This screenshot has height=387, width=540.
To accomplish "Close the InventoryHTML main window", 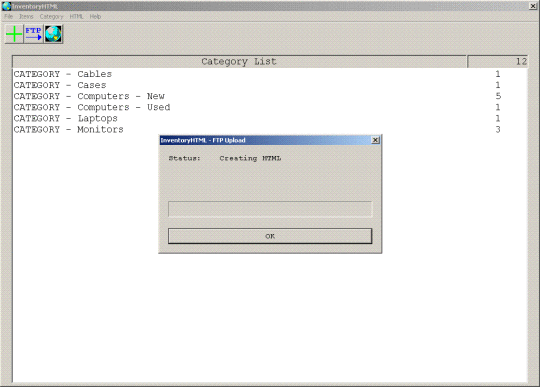I will click(x=532, y=6).
